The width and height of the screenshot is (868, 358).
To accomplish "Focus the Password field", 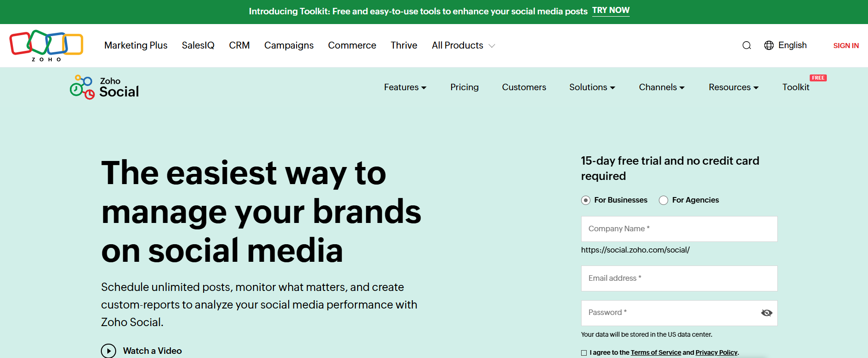I will (679, 313).
